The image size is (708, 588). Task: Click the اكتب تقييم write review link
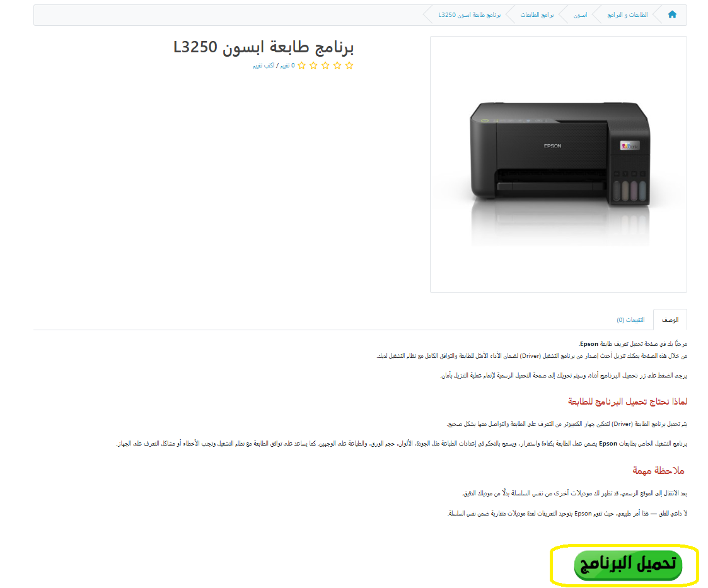[264, 66]
